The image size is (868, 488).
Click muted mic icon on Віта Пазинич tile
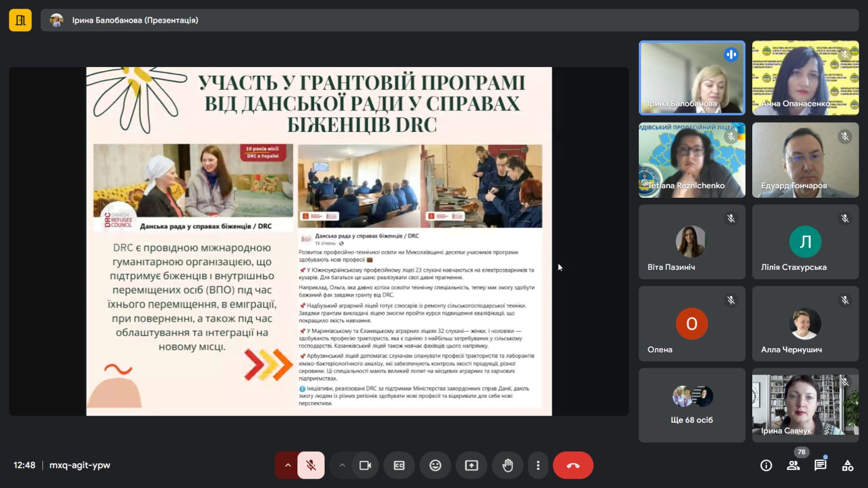coord(731,219)
